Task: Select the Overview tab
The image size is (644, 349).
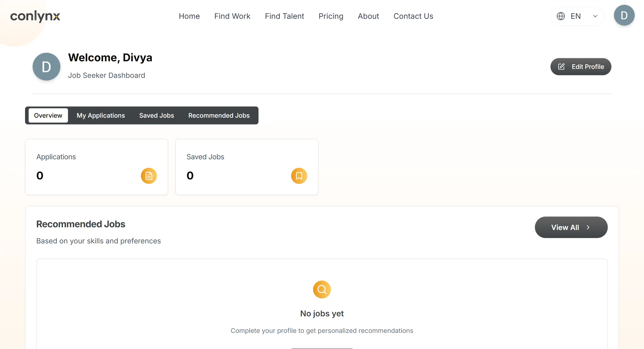Action: [48, 115]
